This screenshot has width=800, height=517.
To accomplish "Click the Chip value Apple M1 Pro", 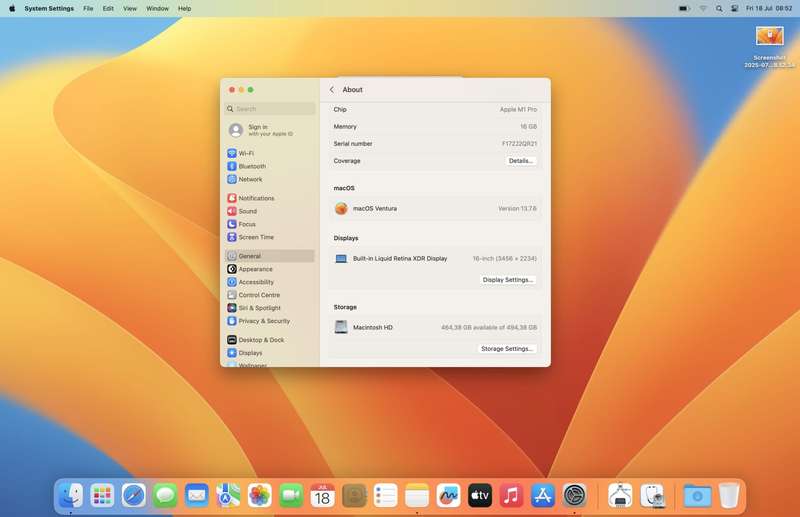I will click(x=518, y=109).
